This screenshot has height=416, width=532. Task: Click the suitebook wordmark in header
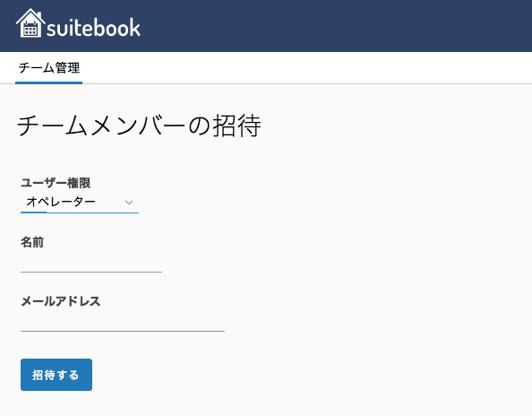(93, 28)
